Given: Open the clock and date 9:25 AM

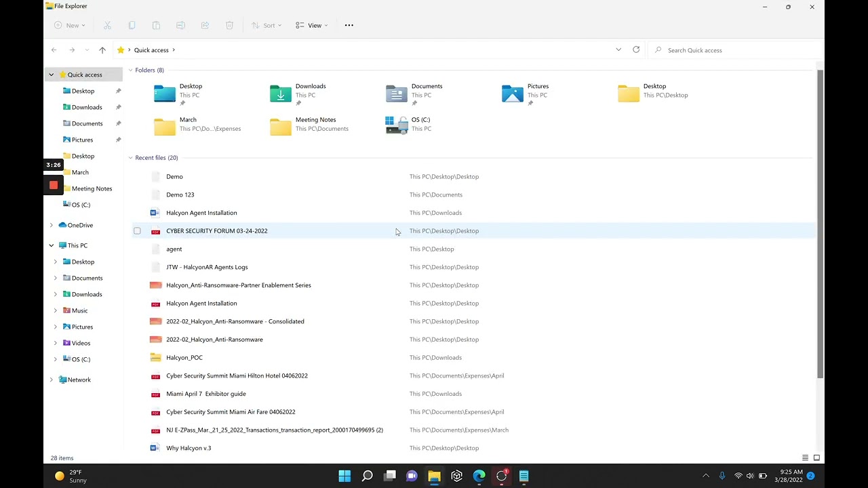Looking at the screenshot, I should pyautogui.click(x=791, y=476).
